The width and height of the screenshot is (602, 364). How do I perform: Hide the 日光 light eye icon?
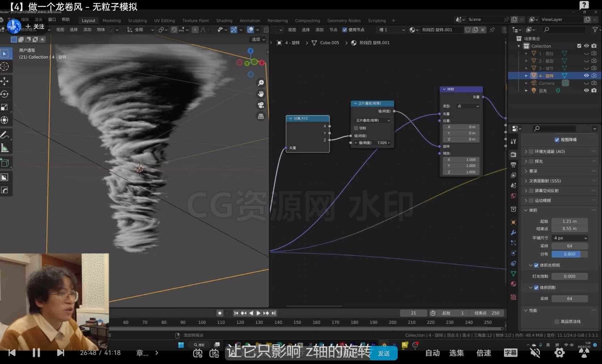(586, 91)
